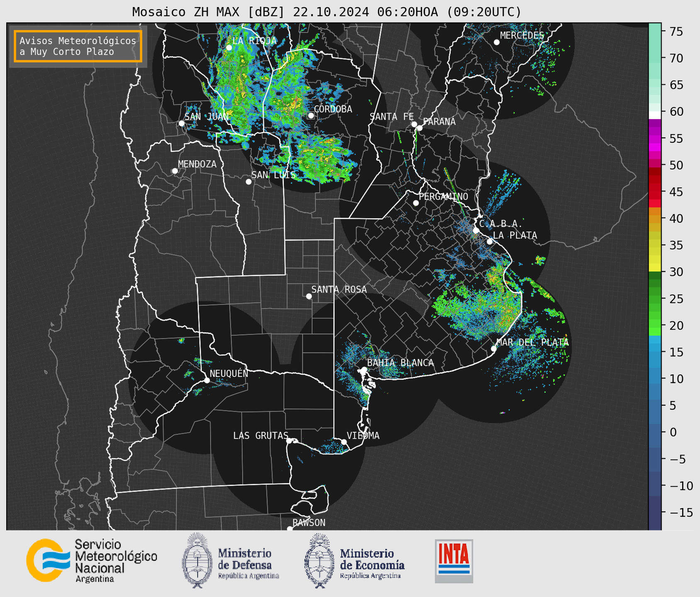The image size is (700, 597).
Task: Select the SAN LUIS city marker dot
Action: click(249, 182)
